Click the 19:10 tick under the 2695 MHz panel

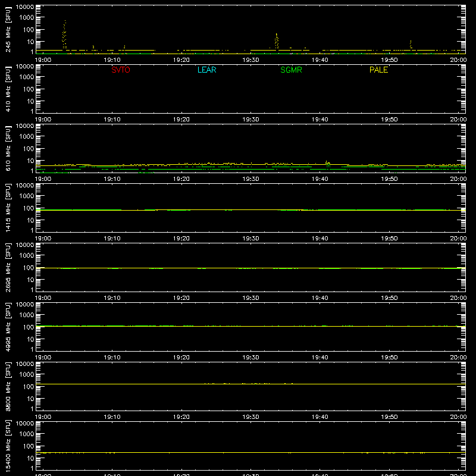pyautogui.click(x=112, y=298)
